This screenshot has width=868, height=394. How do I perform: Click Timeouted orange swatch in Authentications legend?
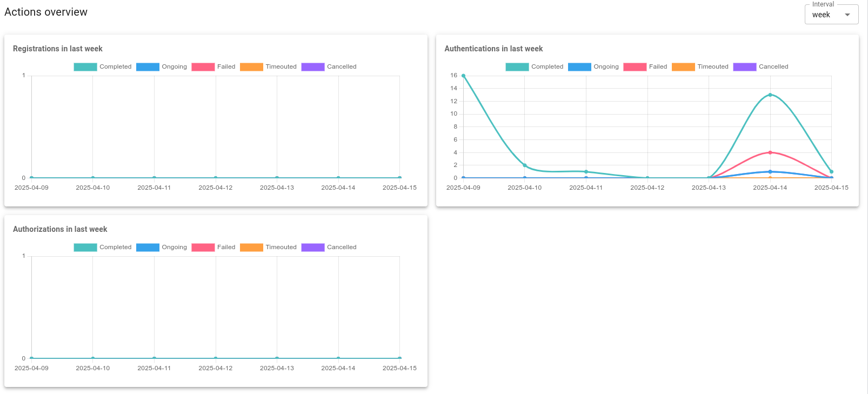pyautogui.click(x=683, y=67)
